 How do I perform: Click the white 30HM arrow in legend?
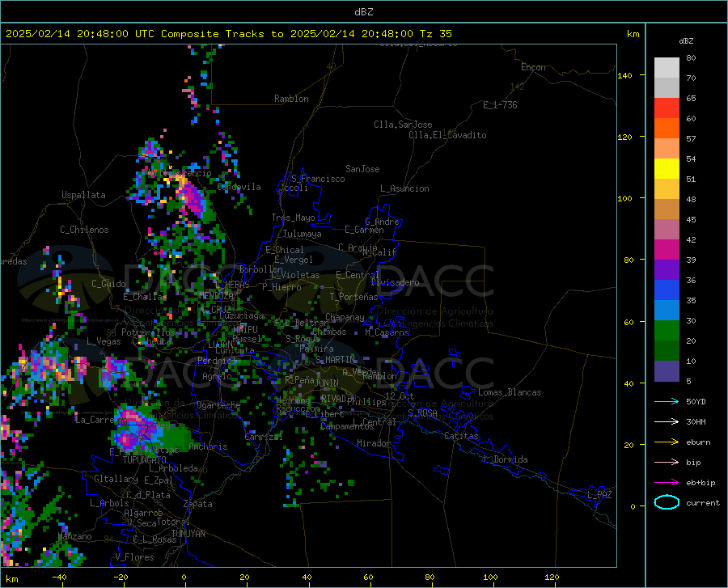667,421
